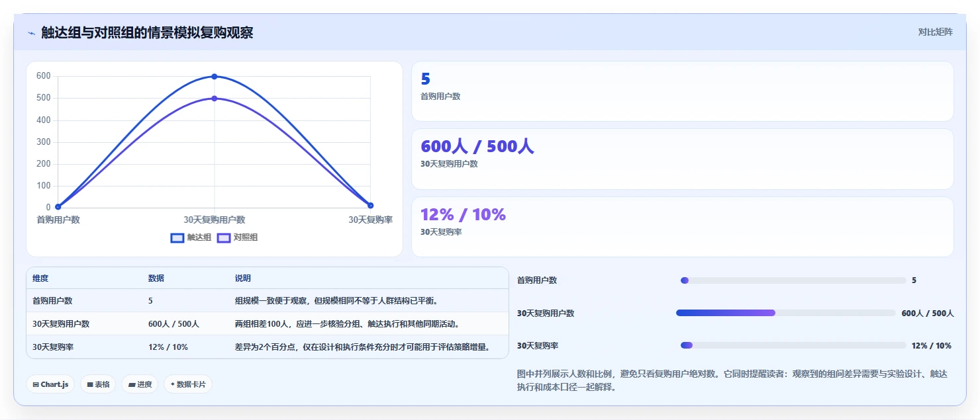Screen dimensions: 980x420
Task: Click the lightning icon beside the title
Action: (x=32, y=33)
